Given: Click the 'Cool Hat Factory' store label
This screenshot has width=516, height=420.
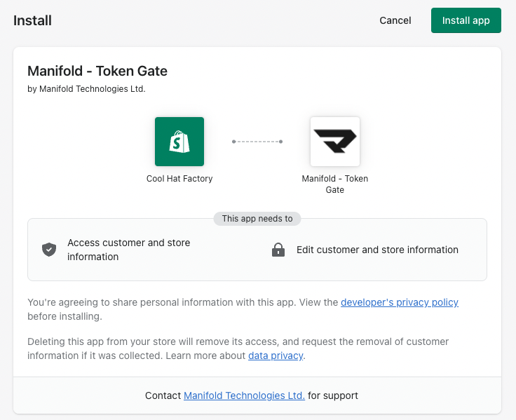Looking at the screenshot, I should tap(179, 179).
